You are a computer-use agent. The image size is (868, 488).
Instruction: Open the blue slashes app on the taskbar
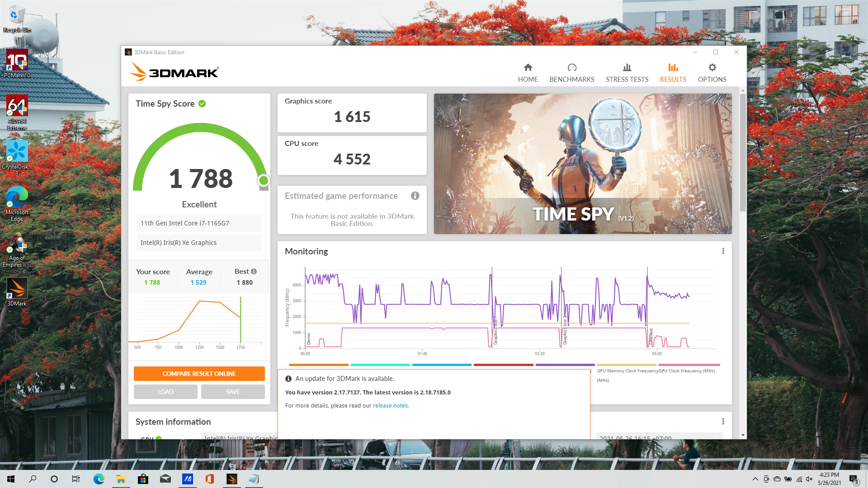[187, 479]
